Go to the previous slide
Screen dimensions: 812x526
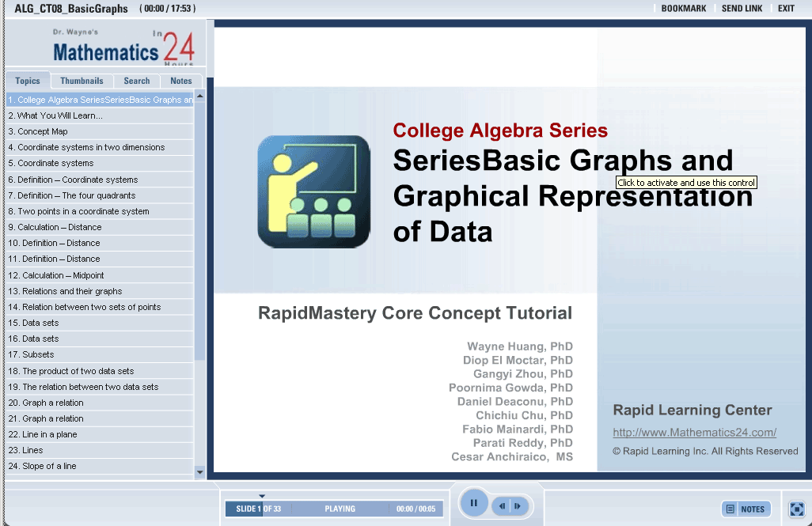502,506
